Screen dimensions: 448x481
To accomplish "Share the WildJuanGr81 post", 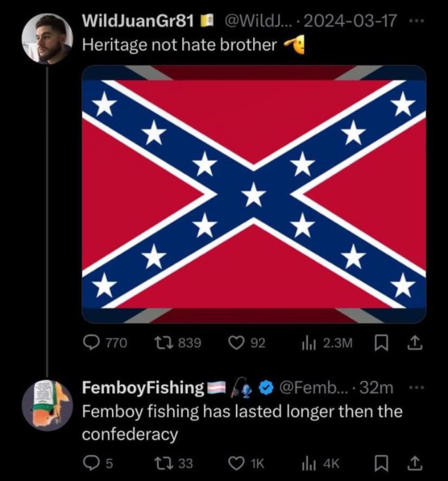I will [x=415, y=343].
